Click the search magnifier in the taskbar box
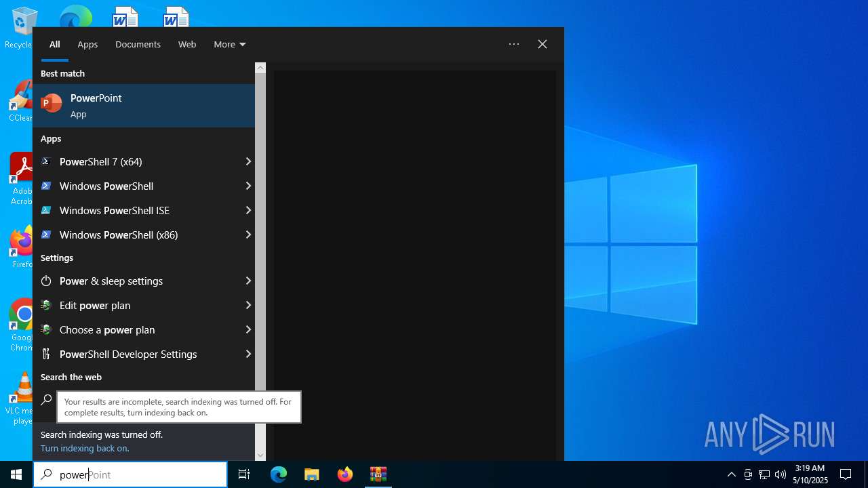Viewport: 868px width, 488px height. coord(46,474)
